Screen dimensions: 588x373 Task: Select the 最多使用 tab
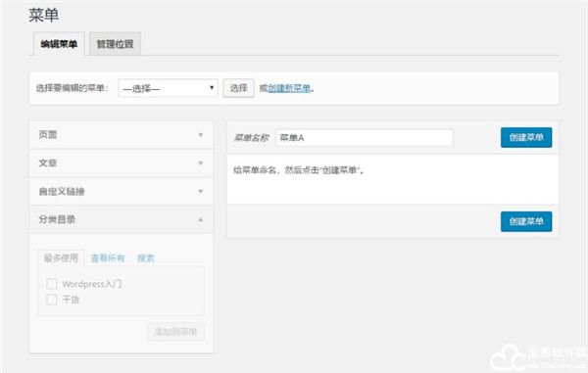click(x=62, y=258)
